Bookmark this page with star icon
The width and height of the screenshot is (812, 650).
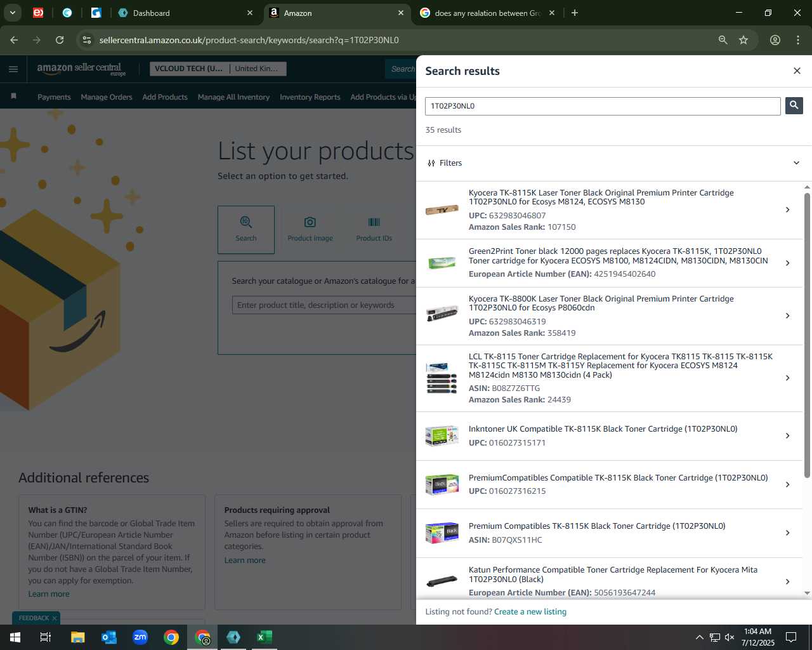(x=743, y=40)
